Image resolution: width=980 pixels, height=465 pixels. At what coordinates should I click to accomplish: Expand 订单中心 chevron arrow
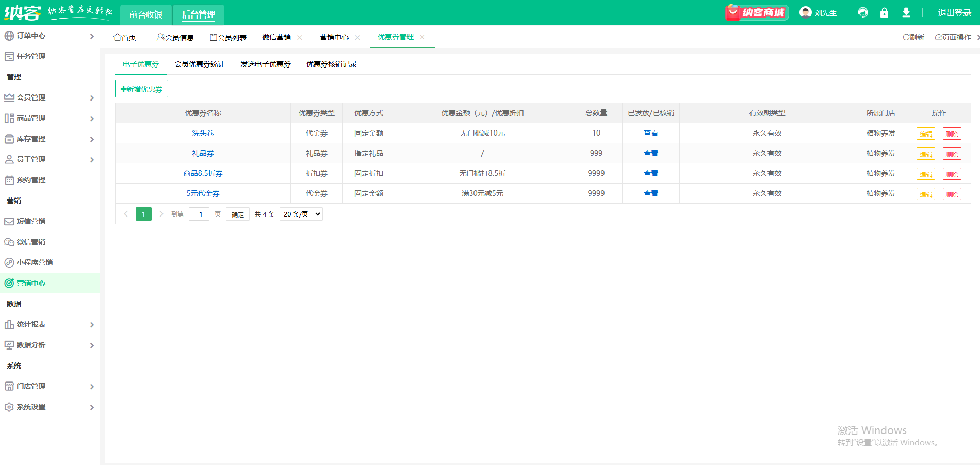(x=92, y=36)
